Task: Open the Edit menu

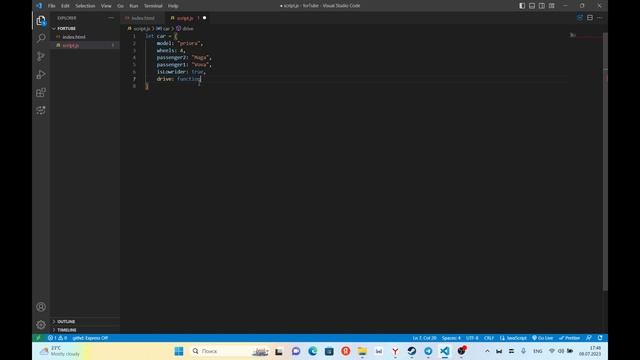Action: pyautogui.click(x=65, y=6)
